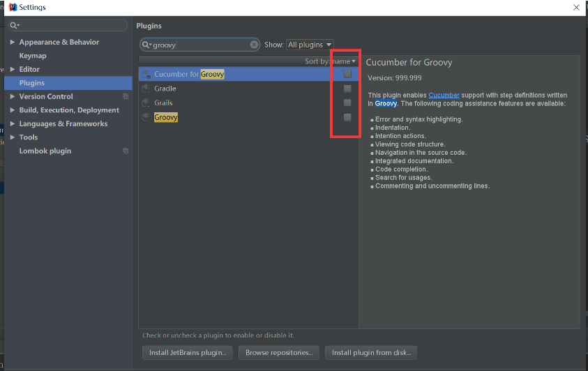Click the Grails plugin icon
Screen dimensions: 588x371
pyautogui.click(x=146, y=103)
